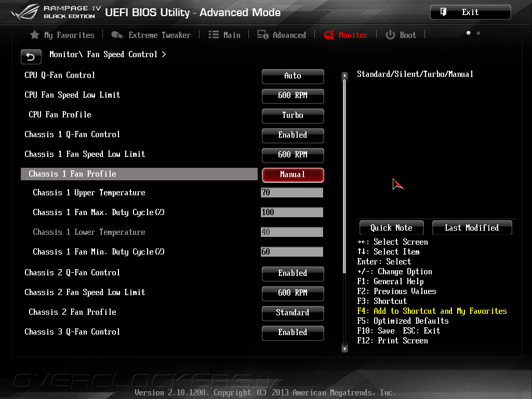Image resolution: width=532 pixels, height=399 pixels.
Task: Switch to the Main tab
Action: coord(232,35)
